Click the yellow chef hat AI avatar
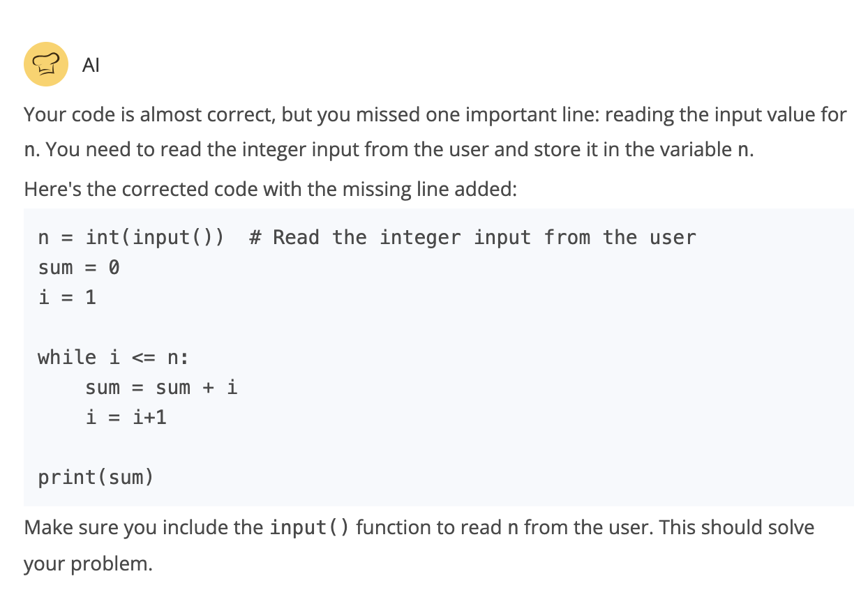The image size is (868, 590). click(x=46, y=64)
